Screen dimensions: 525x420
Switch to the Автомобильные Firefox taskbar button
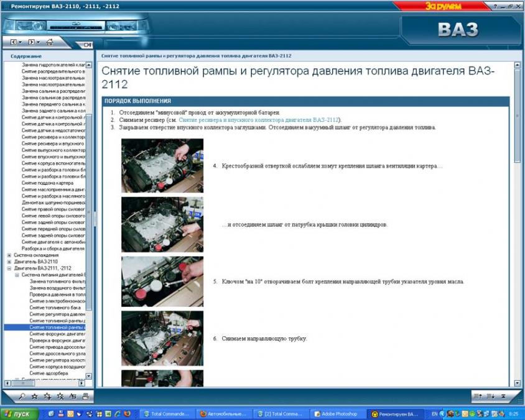click(x=223, y=414)
